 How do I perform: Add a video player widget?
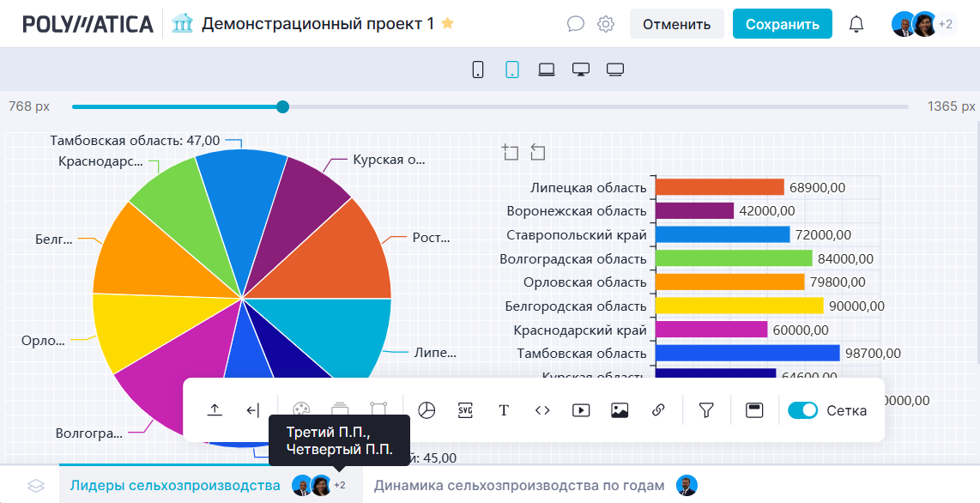point(581,410)
